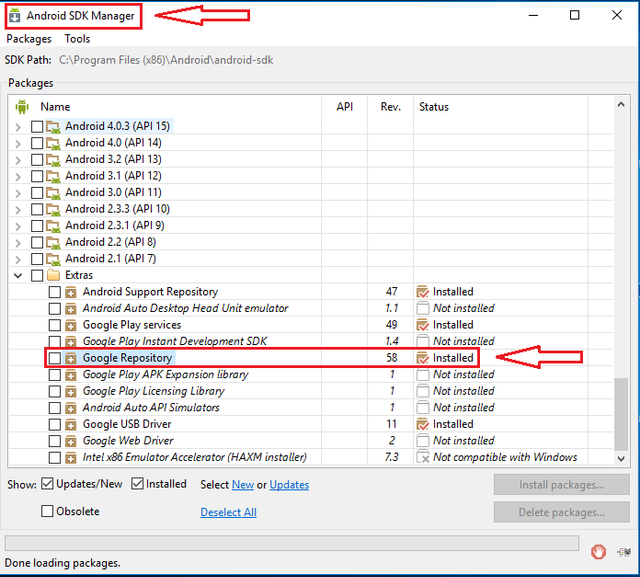Click the Intel x86 Emulator Accelerator package icon
The image size is (640, 577).
point(71,457)
